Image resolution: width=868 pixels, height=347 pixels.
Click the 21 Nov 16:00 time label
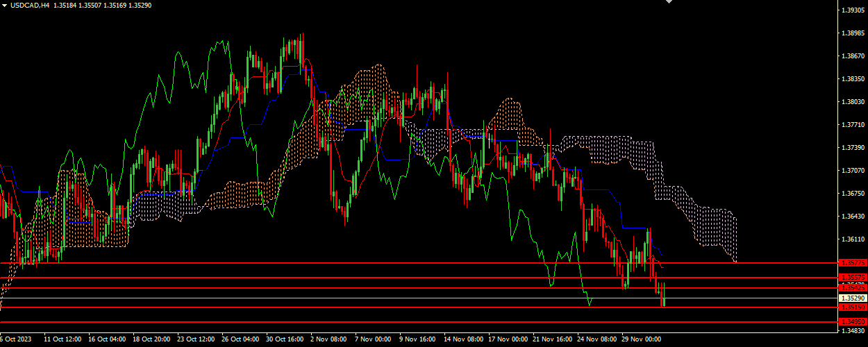coord(553,341)
